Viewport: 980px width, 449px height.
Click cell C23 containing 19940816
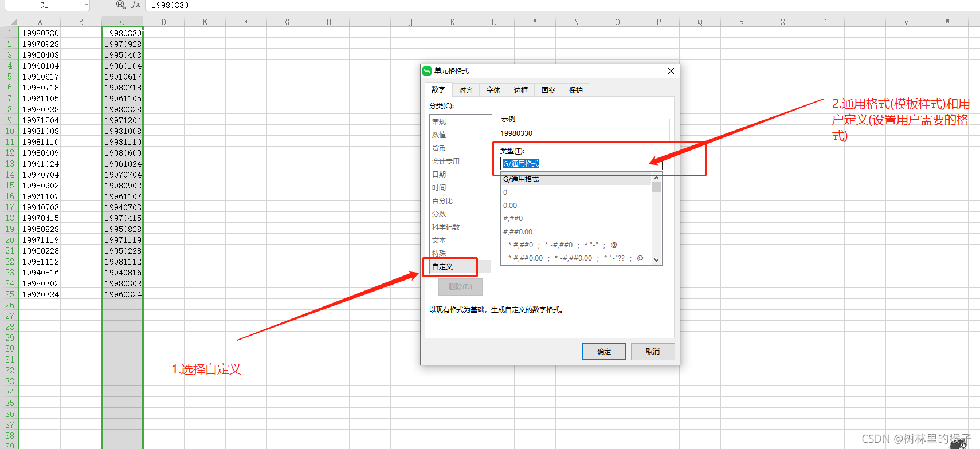click(x=123, y=273)
